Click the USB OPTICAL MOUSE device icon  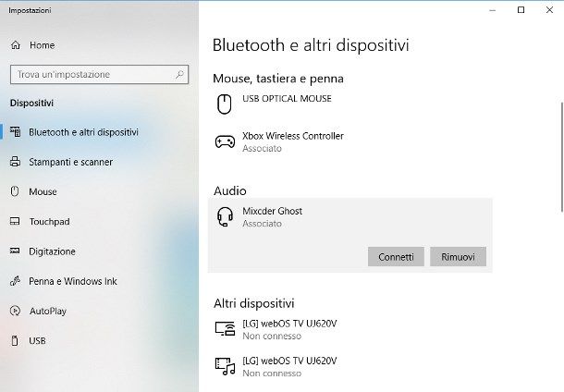tap(225, 104)
